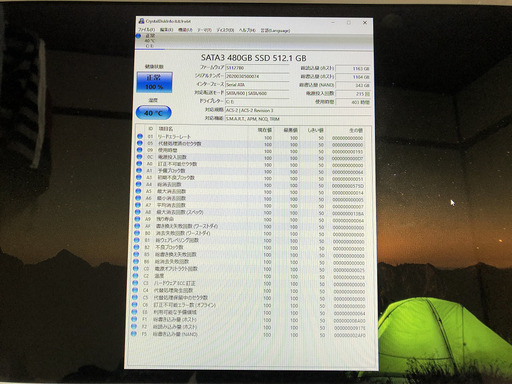Open the ファイル (File) menu

(146, 30)
